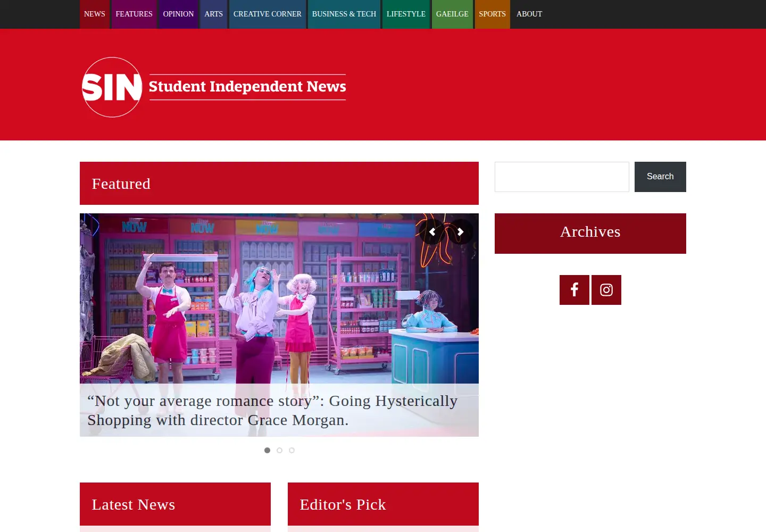Open the Sports section
This screenshot has width=766, height=532.
[493, 14]
